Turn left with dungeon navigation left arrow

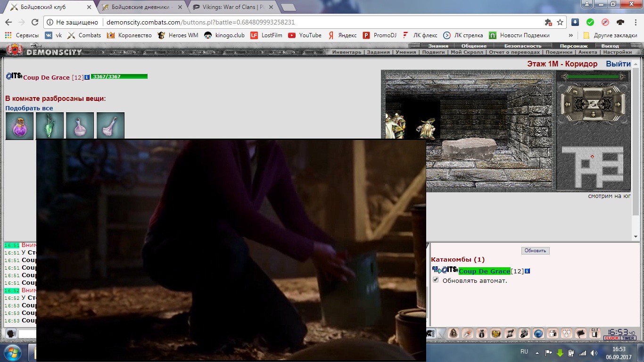coord(568,104)
